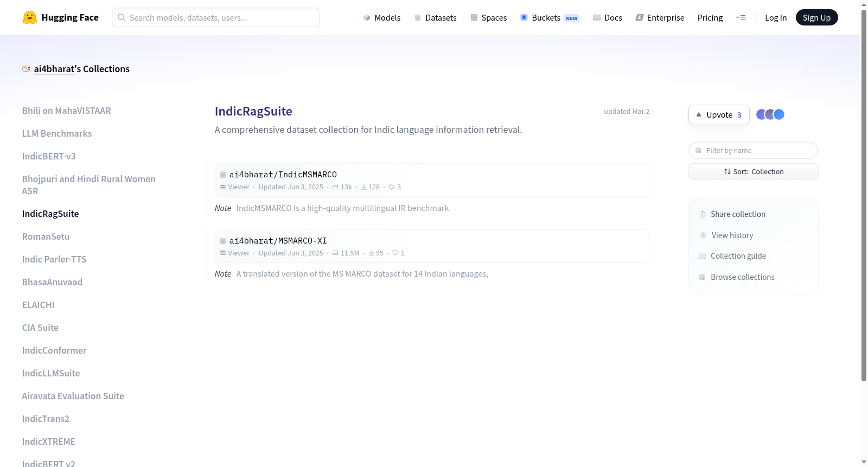Image resolution: width=868 pixels, height=467 pixels.
Task: Open Buckets from the navbar
Action: (x=550, y=17)
